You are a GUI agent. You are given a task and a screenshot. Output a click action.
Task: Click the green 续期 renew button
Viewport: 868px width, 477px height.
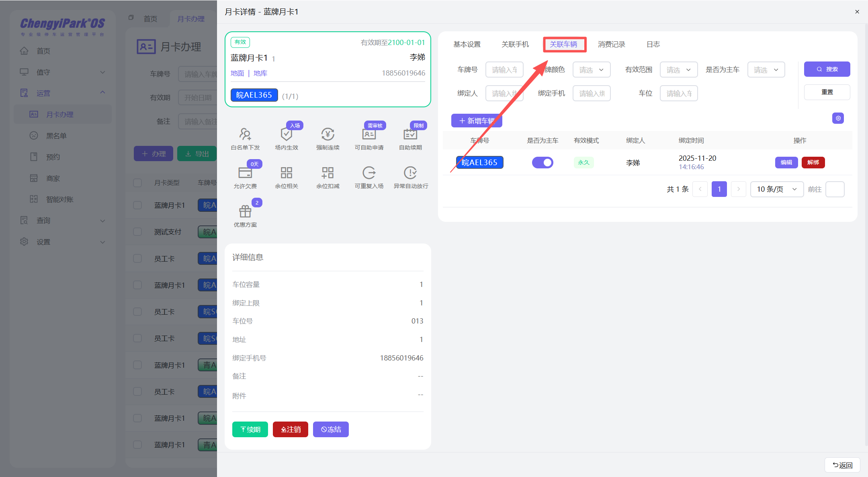[250, 429]
